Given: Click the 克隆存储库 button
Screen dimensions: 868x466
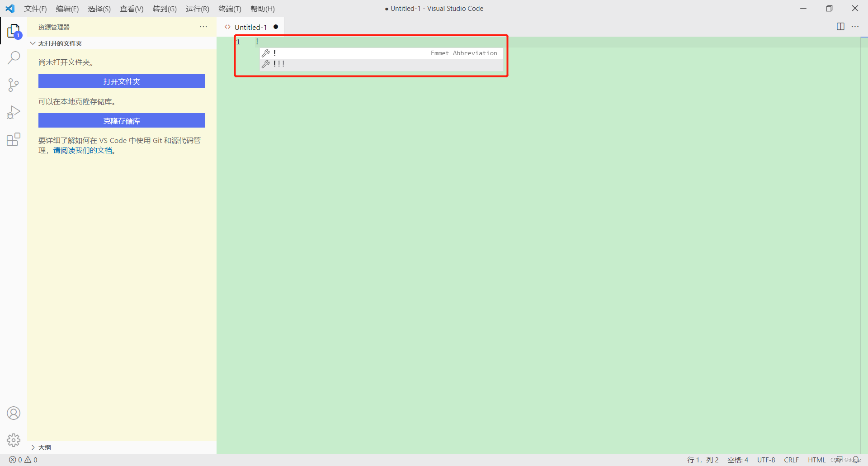Looking at the screenshot, I should (x=122, y=120).
